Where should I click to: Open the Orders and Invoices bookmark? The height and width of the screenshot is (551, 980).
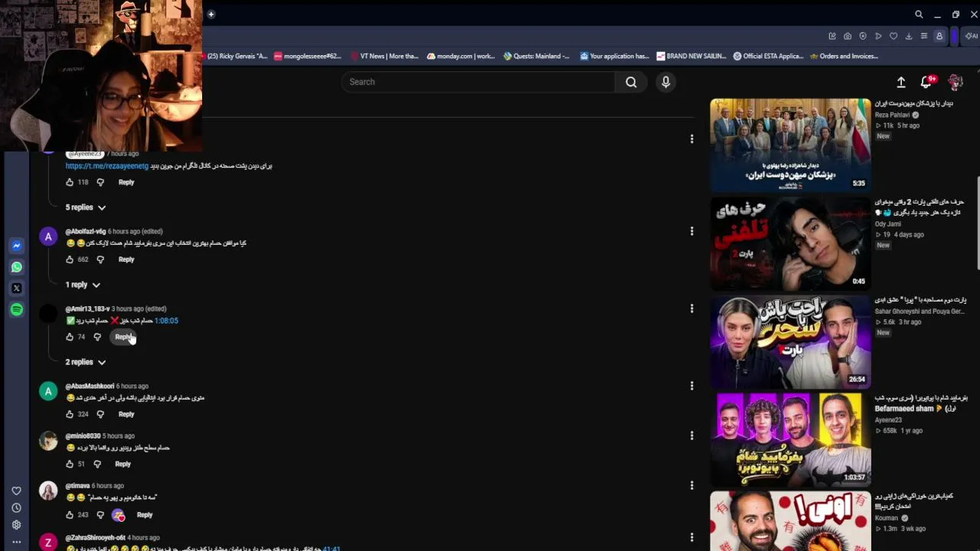(844, 56)
